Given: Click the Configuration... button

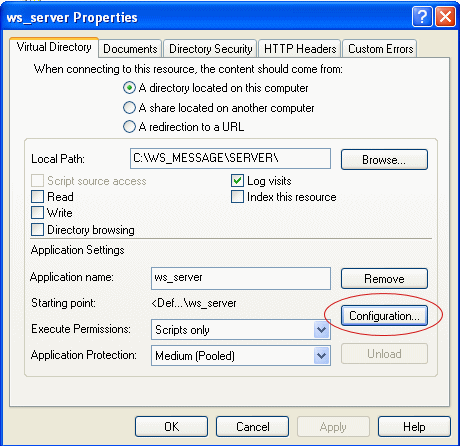Looking at the screenshot, I should click(384, 316).
